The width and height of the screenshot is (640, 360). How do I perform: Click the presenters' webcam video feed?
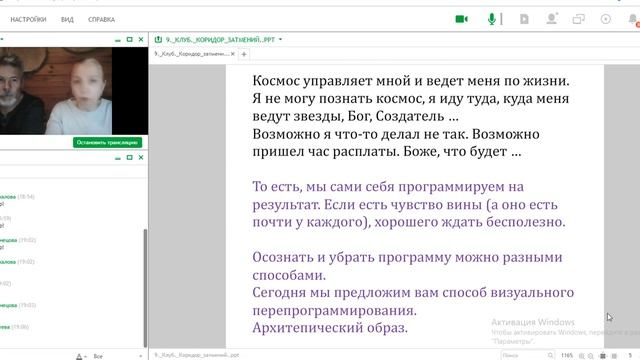coord(56,91)
